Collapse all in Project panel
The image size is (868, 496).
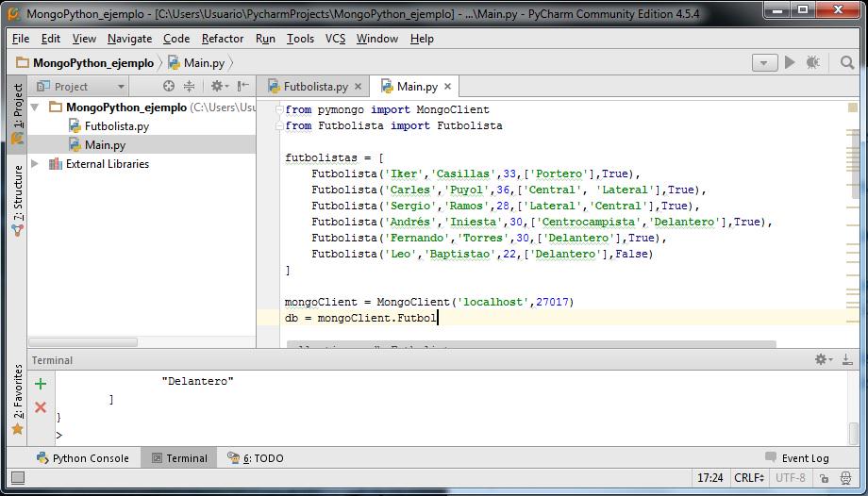coord(189,86)
